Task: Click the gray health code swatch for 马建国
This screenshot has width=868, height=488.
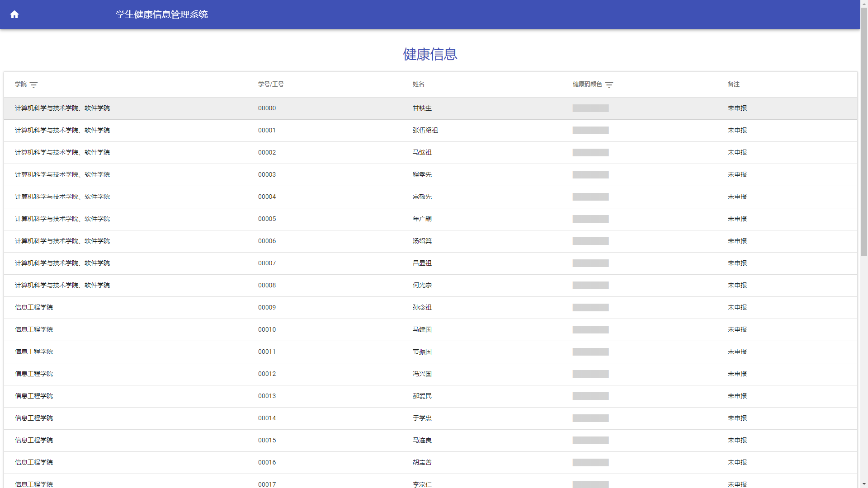Action: (590, 330)
